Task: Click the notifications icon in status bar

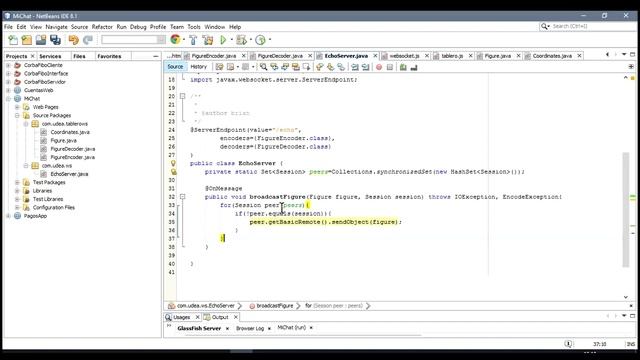Action: coord(568,344)
